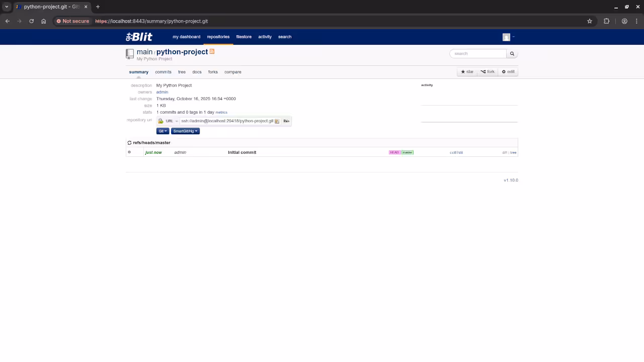Go to my dashboard in navigation
Screen dimensions: 644x362
[186, 37]
